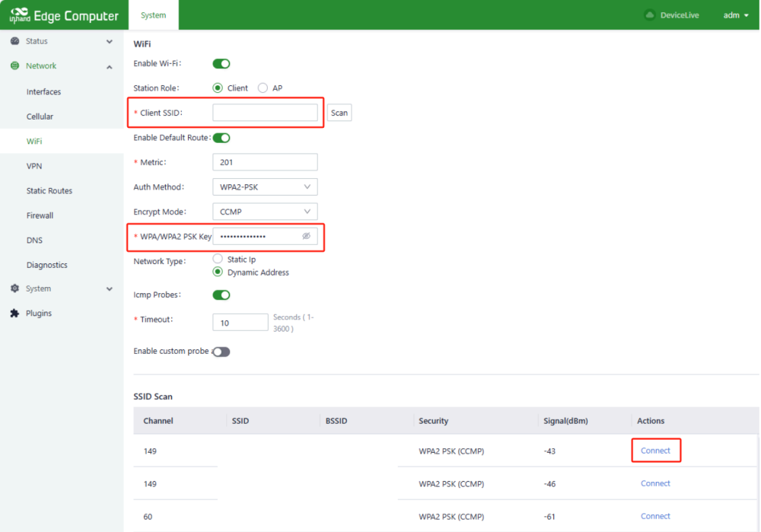Click the Network globe icon in sidebar

[14, 66]
